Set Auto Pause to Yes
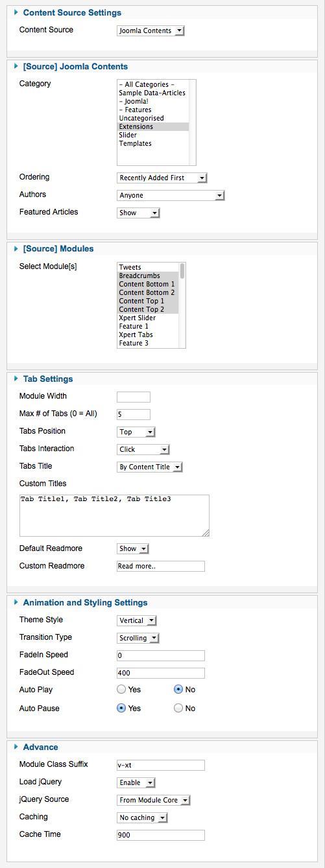 (121, 708)
